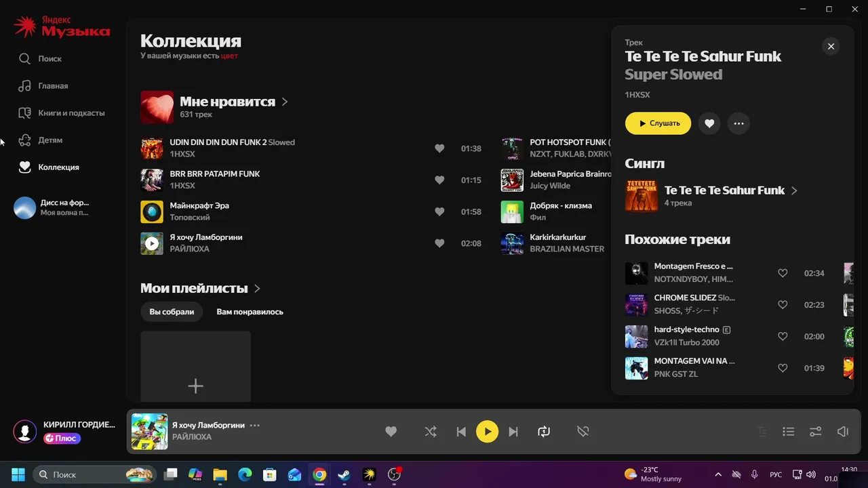Open the Мне нравится heart cover
Image resolution: width=868 pixels, height=488 pixels.
click(x=157, y=107)
